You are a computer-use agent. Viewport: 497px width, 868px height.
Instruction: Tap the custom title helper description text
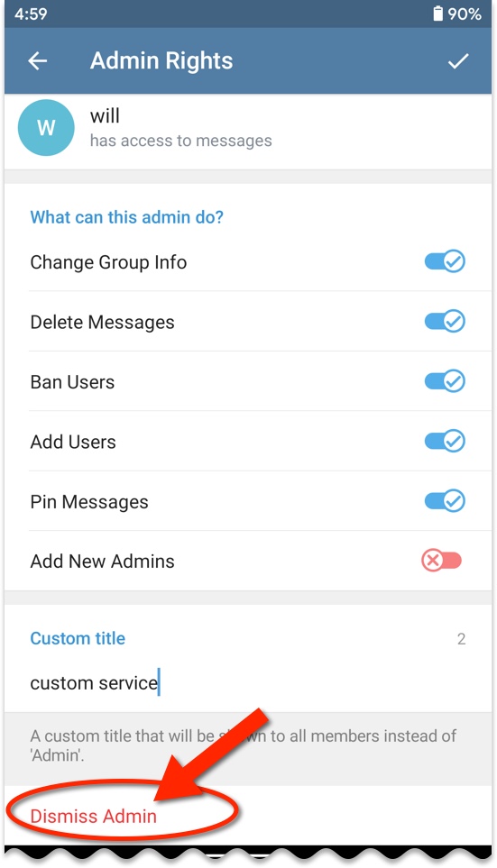point(243,745)
